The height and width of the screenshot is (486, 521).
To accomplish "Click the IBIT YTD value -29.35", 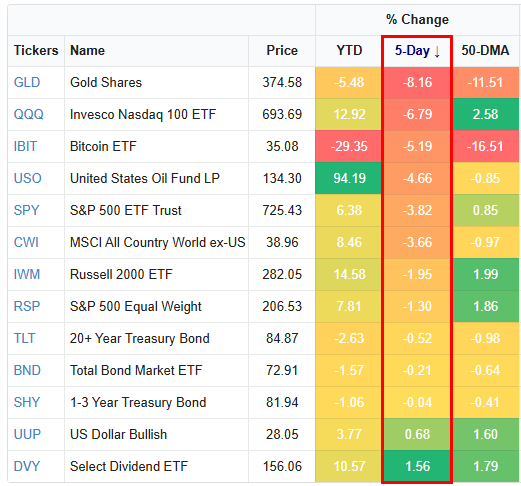I will click(x=349, y=146).
